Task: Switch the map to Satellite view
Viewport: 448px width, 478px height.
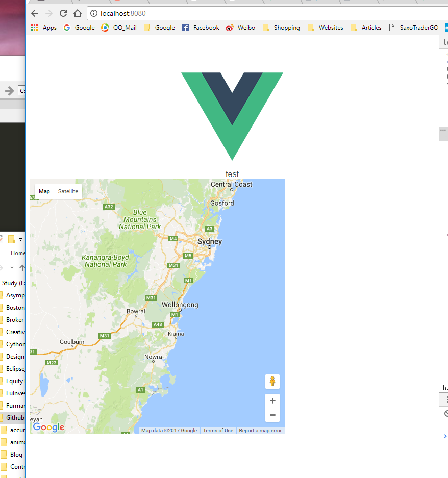Action: tap(68, 191)
